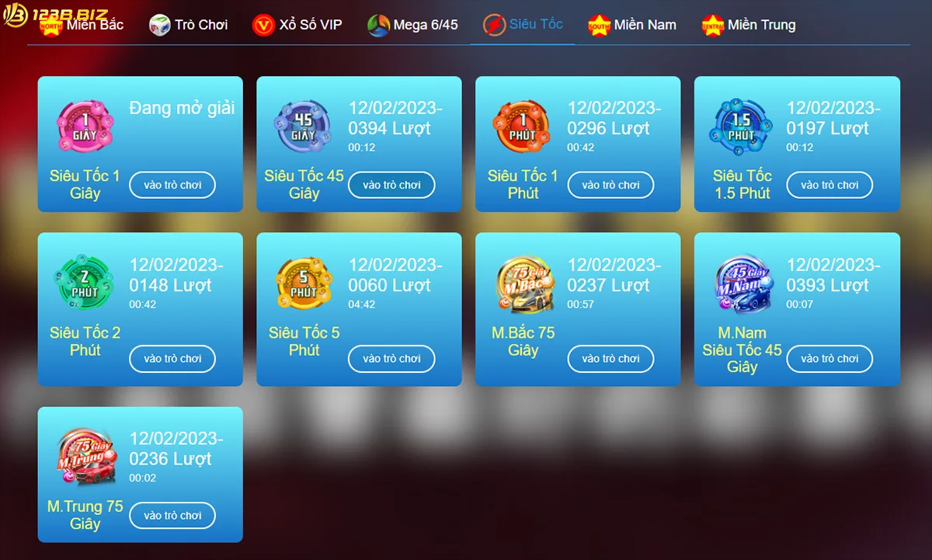Screen dimensions: 932x560
Task: Click the Xổ Số VIP red V icon
Action: point(264,25)
